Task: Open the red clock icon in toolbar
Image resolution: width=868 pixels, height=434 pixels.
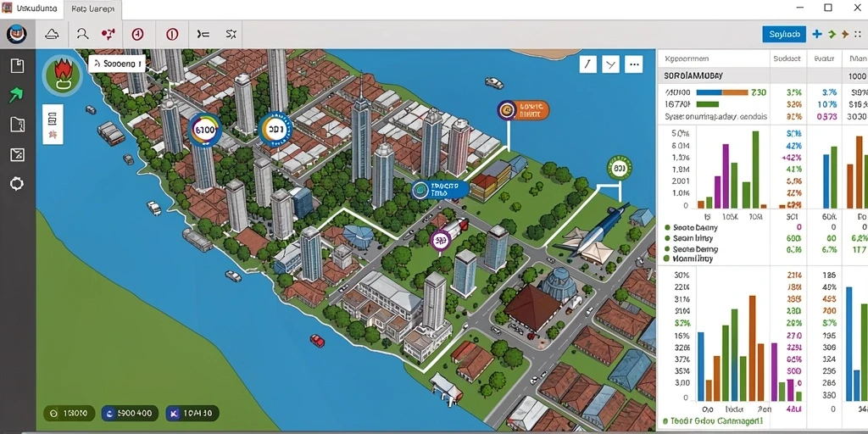Action: [138, 34]
